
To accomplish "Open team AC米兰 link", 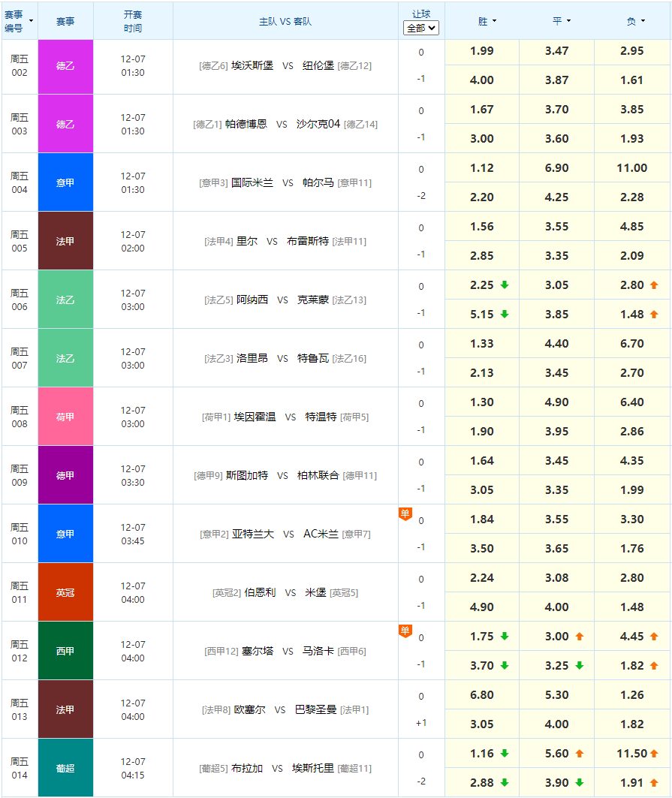I will (321, 534).
